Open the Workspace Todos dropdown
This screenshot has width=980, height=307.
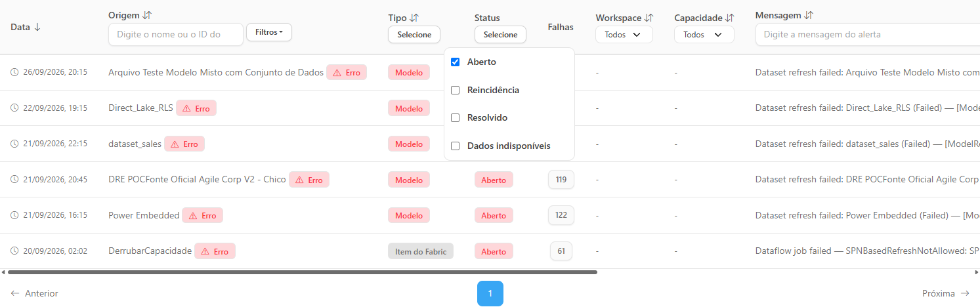tap(624, 35)
